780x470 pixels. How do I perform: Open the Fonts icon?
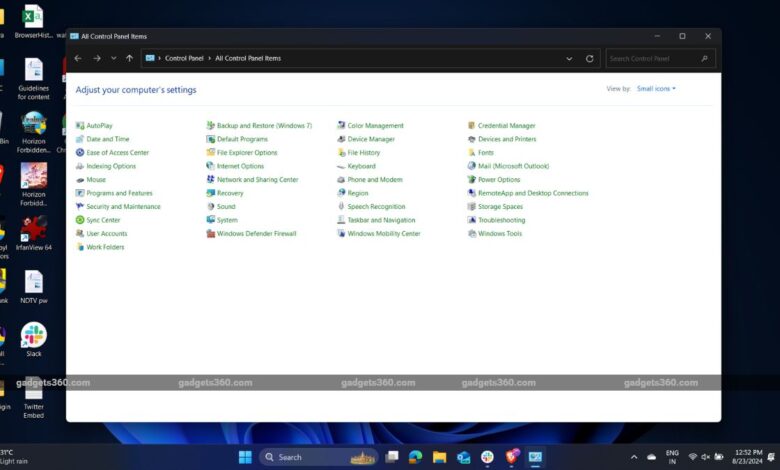click(472, 153)
